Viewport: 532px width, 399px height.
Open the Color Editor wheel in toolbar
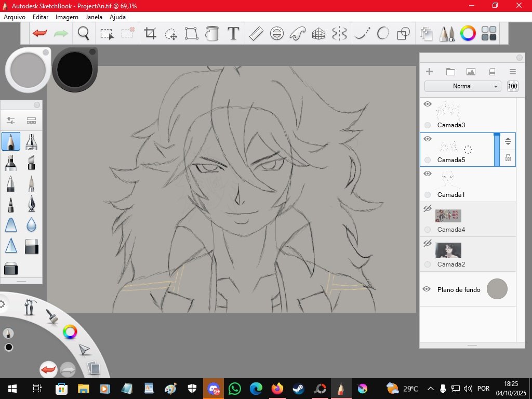pyautogui.click(x=468, y=33)
